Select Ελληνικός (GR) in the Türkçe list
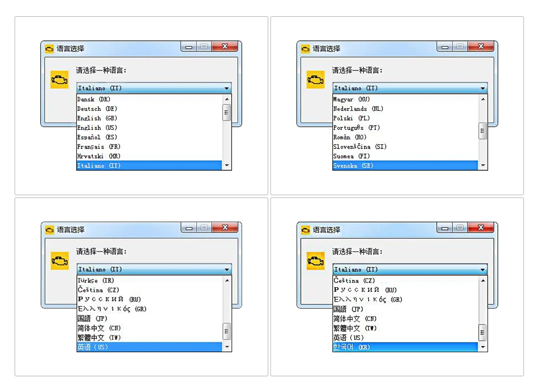 point(150,309)
